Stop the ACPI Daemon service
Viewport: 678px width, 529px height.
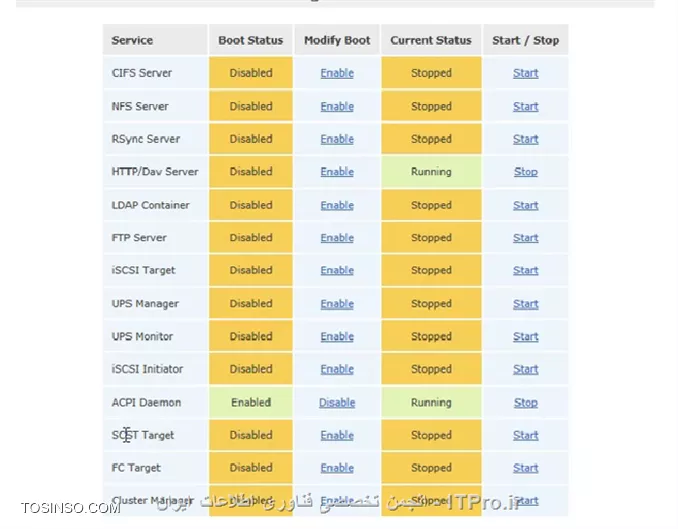coord(525,403)
